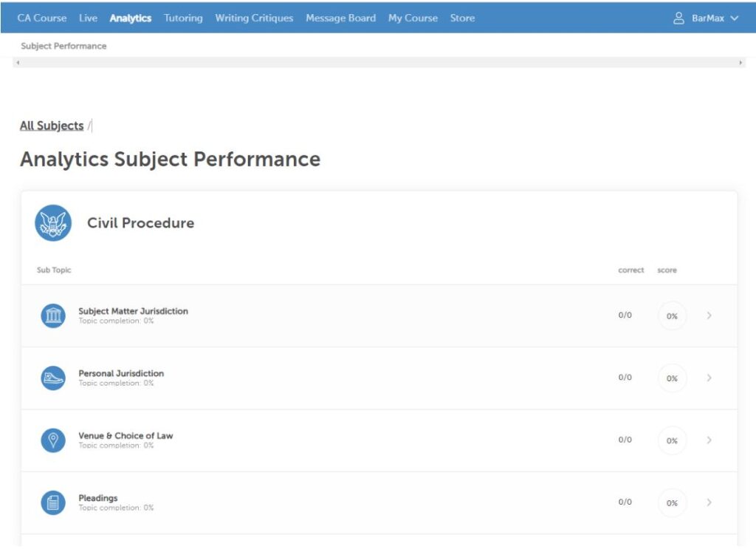Expand Personal Jurisdiction row chevron
The width and height of the screenshot is (756, 549).
point(709,378)
